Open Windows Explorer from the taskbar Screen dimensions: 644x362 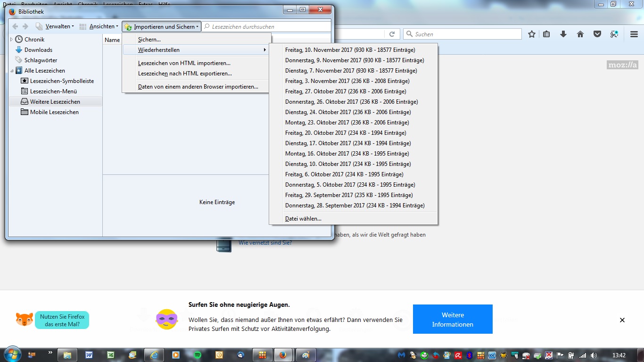pos(67,355)
